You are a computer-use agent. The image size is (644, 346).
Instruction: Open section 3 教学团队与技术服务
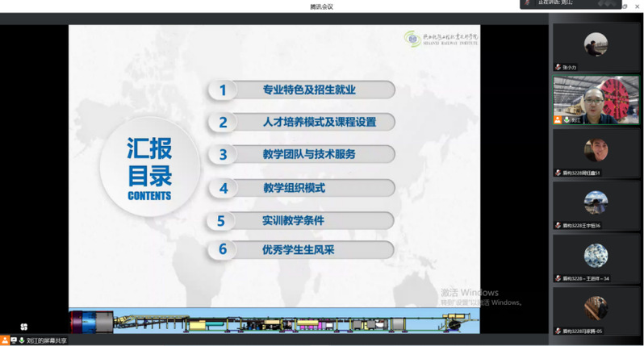(302, 154)
